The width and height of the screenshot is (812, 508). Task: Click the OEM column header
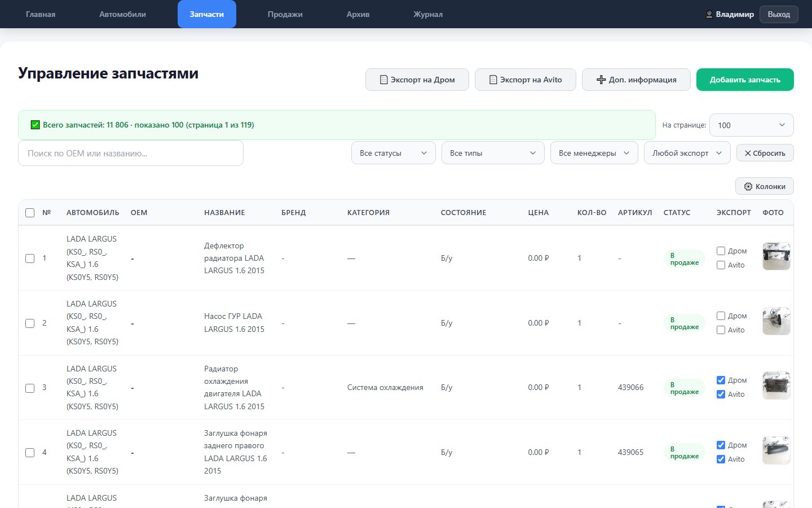[139, 213]
